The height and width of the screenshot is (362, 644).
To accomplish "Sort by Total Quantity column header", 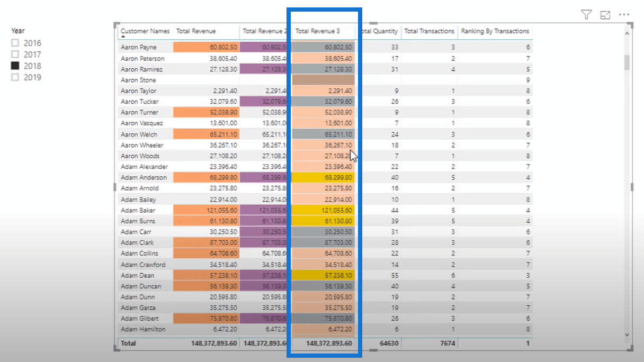I will pos(379,31).
